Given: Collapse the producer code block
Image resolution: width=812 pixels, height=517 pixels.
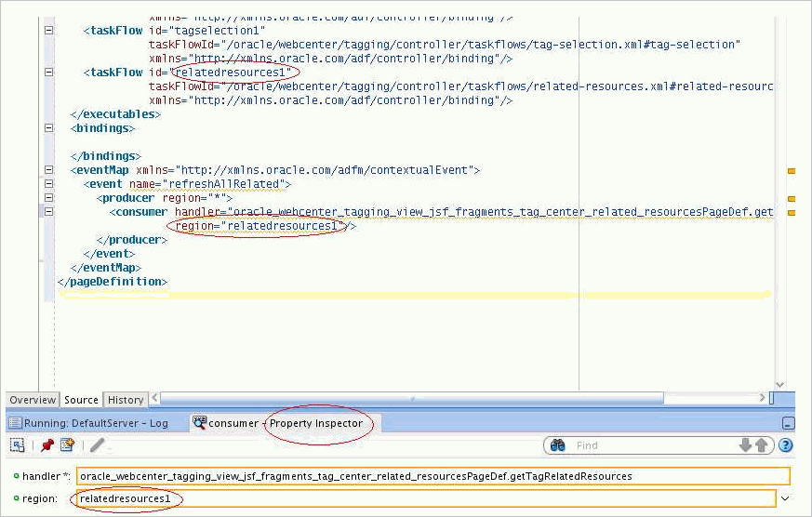Looking at the screenshot, I should 48,198.
